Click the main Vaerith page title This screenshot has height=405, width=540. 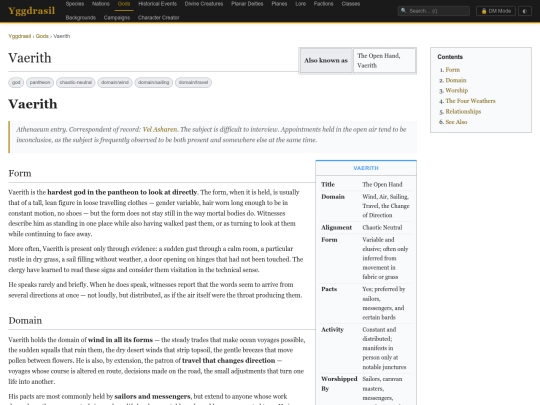point(30,58)
